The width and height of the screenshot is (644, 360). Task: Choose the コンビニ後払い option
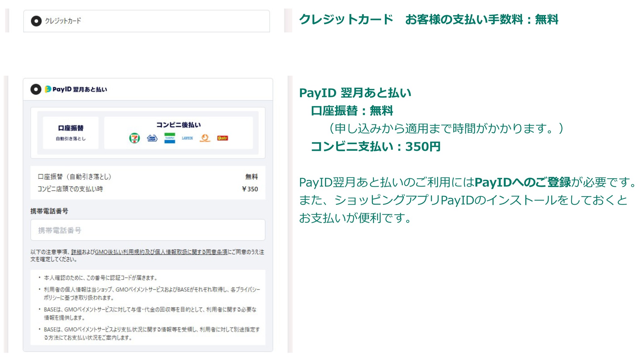click(x=178, y=133)
